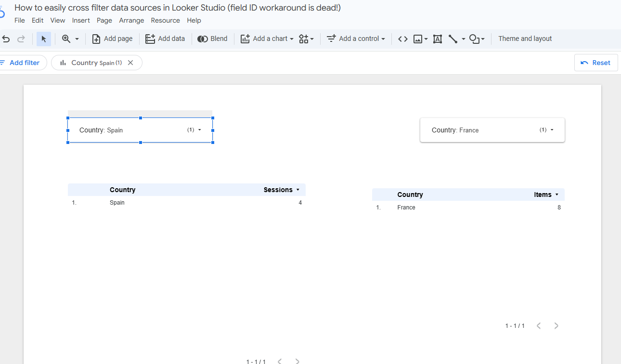The width and height of the screenshot is (621, 364).
Task: Click the Blend toolbar item
Action: pos(212,39)
